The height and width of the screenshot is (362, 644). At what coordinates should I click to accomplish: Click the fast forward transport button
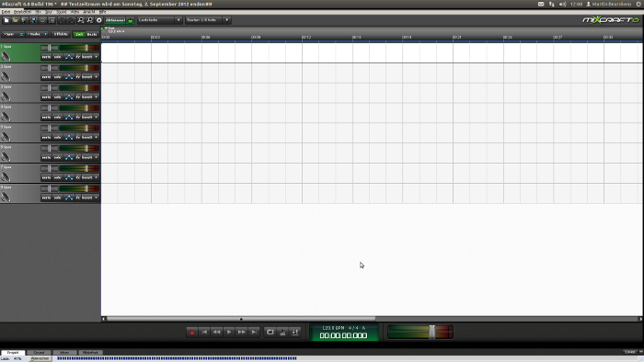click(x=241, y=332)
